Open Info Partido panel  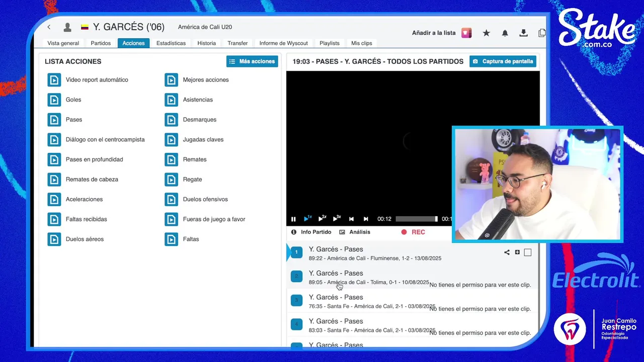tap(311, 232)
